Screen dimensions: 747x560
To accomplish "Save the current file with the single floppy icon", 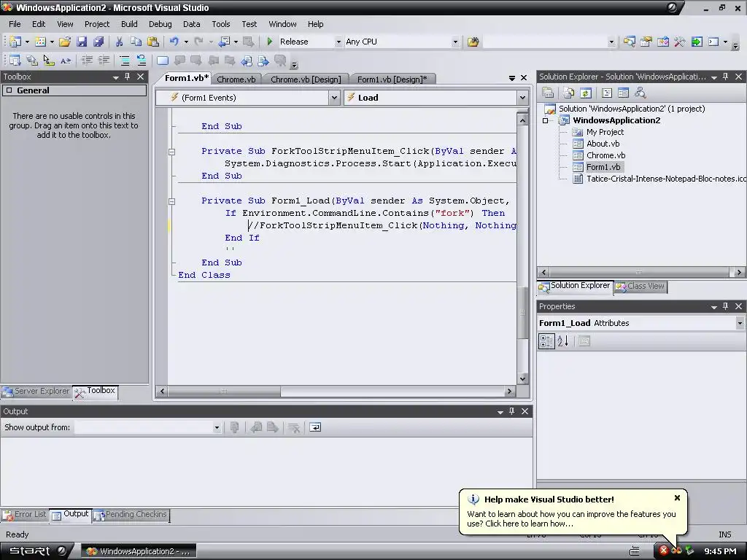I will 82,42.
